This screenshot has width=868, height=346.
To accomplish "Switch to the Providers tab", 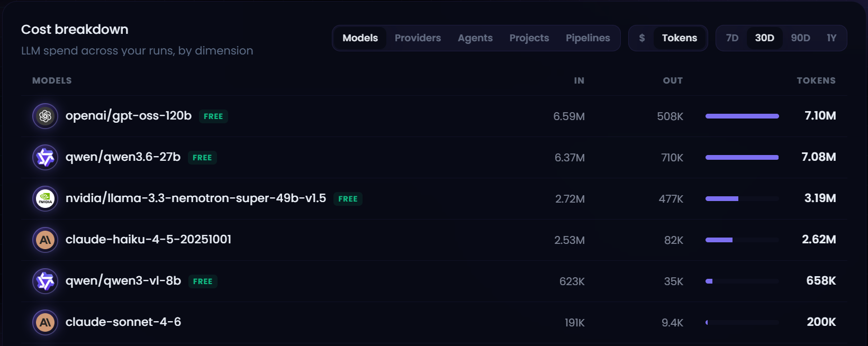I will (418, 38).
